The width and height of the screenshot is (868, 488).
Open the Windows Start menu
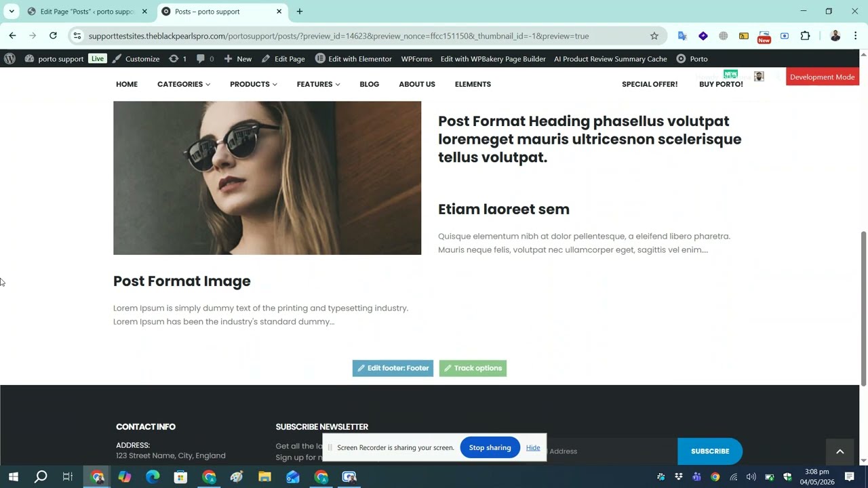coord(13,477)
